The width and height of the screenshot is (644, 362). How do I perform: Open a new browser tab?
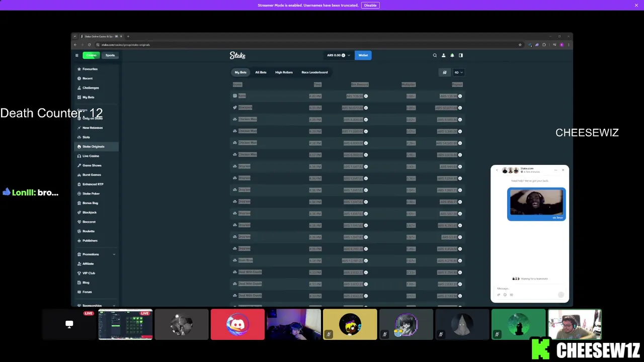[128, 36]
